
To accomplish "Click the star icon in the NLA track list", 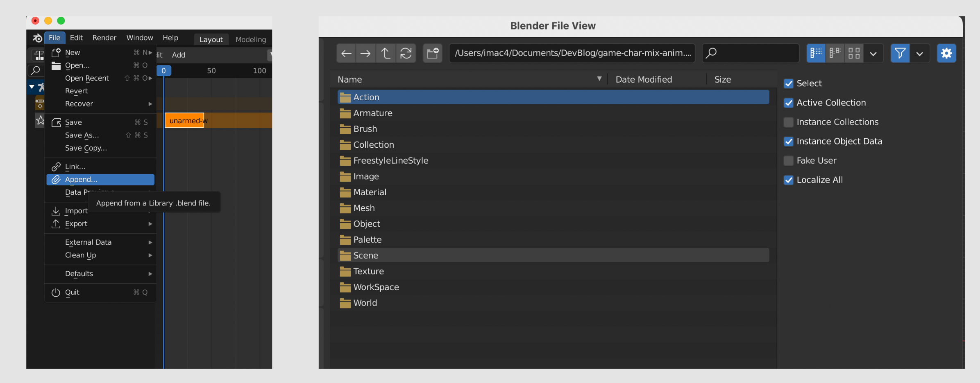I will tap(40, 120).
